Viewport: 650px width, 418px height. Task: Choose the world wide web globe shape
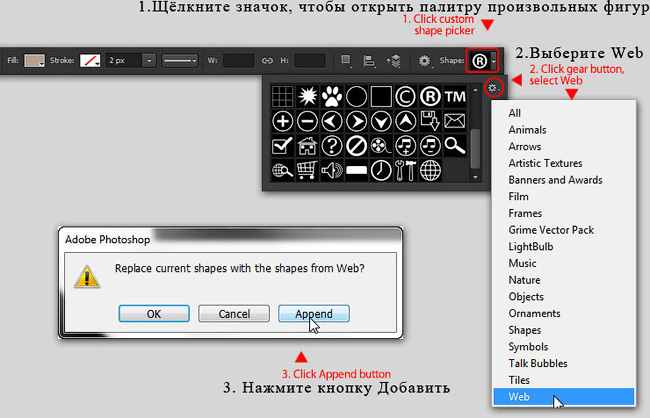pos(430,170)
